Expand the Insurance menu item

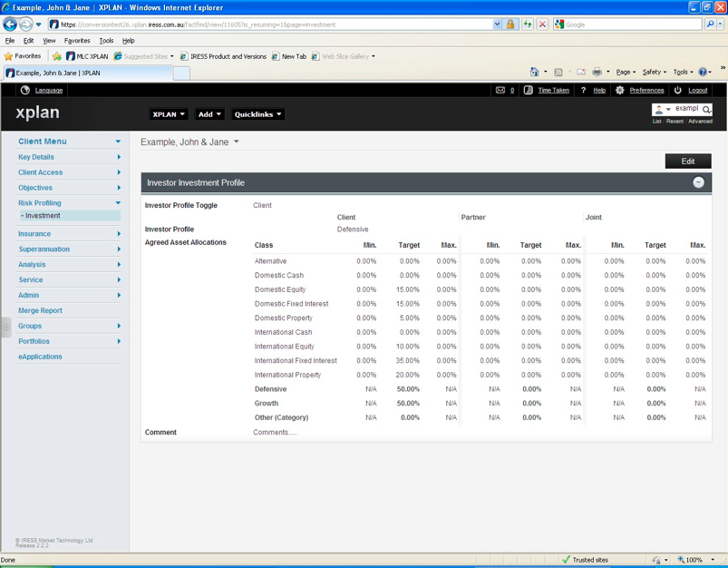[69, 234]
